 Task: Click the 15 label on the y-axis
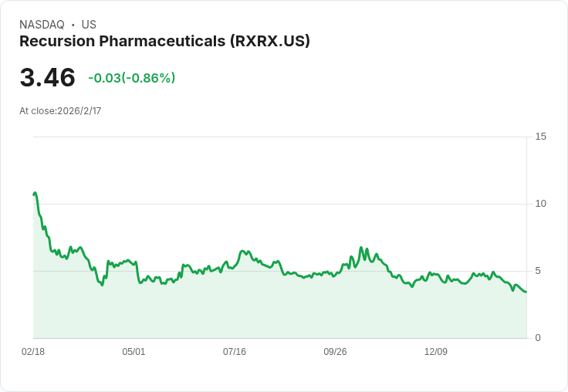pos(540,137)
